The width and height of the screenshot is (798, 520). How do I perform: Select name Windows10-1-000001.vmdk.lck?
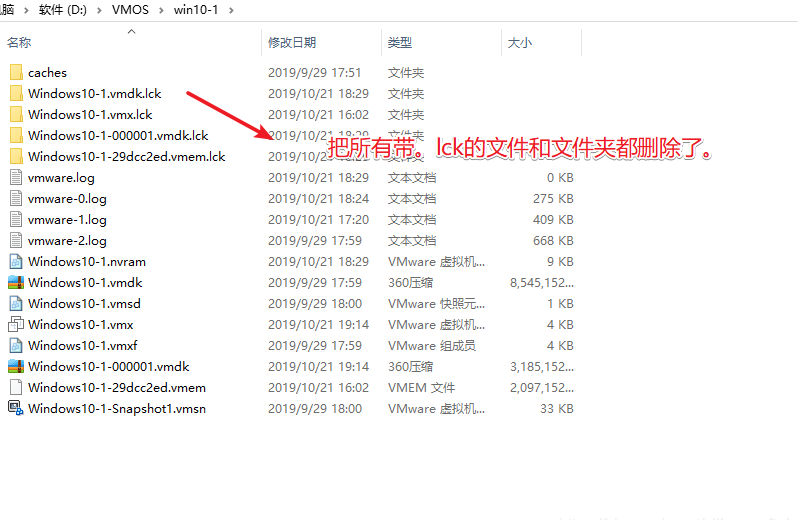coord(118,135)
